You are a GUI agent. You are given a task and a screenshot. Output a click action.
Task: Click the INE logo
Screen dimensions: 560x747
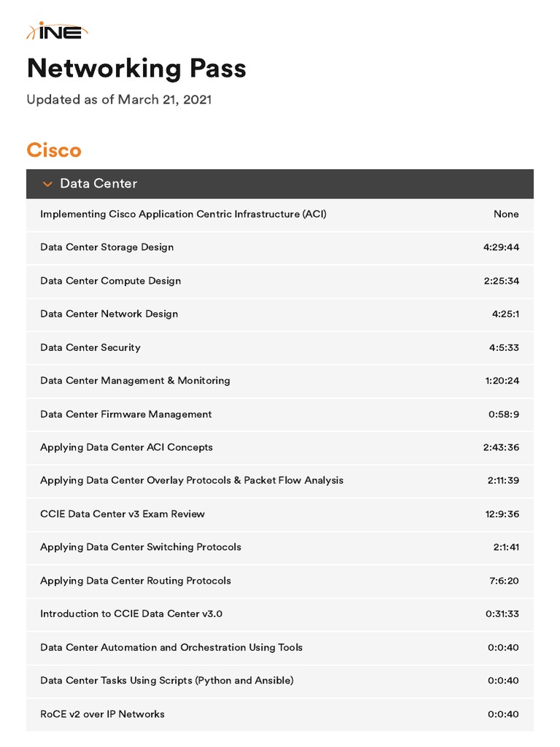[57, 31]
